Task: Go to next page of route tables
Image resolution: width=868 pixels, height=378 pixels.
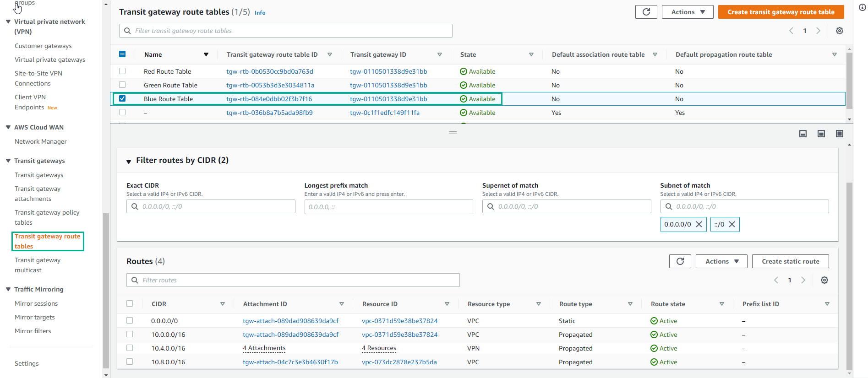Action: pos(818,31)
